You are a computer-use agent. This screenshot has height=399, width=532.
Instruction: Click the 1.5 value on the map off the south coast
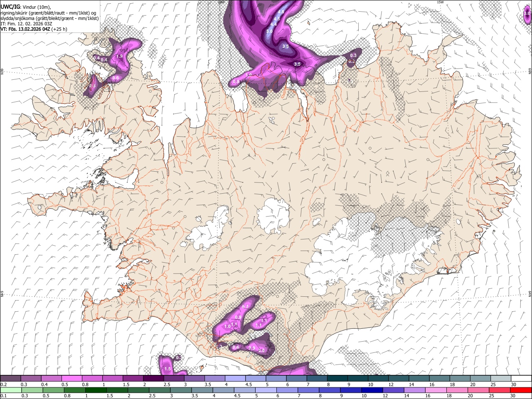(168, 369)
